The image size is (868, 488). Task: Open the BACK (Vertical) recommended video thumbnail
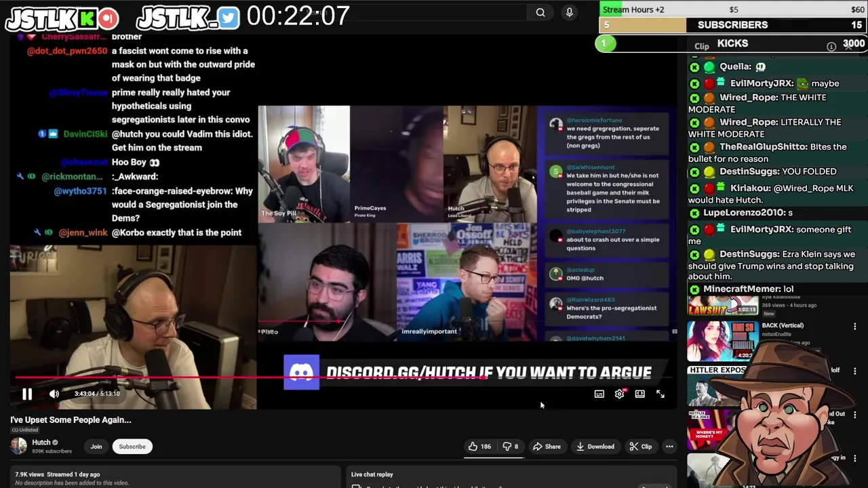pos(723,341)
